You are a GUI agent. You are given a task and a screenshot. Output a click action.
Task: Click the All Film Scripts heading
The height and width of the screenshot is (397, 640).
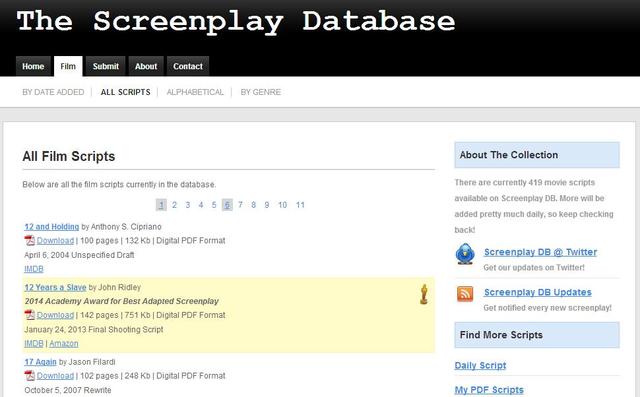pos(69,156)
